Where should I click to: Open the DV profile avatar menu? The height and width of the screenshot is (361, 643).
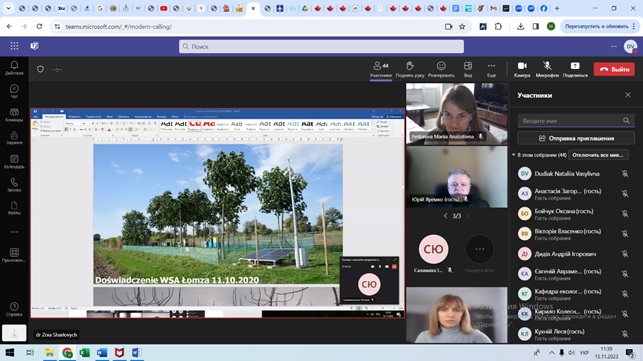630,46
